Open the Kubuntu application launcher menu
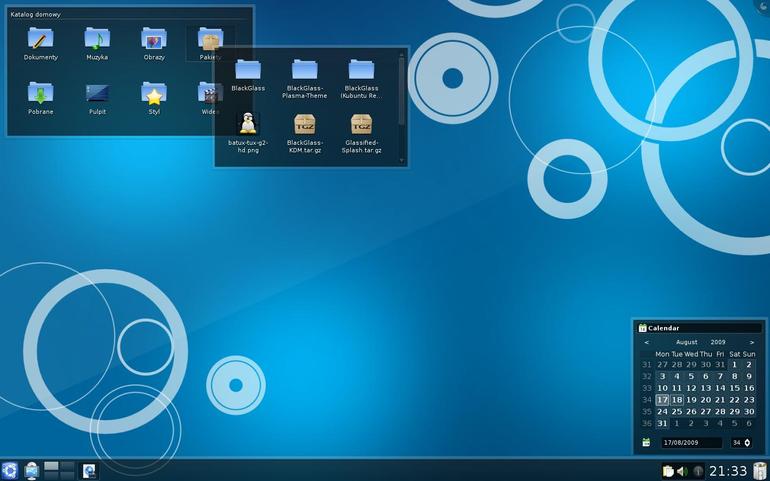770x481 pixels. tap(9, 471)
